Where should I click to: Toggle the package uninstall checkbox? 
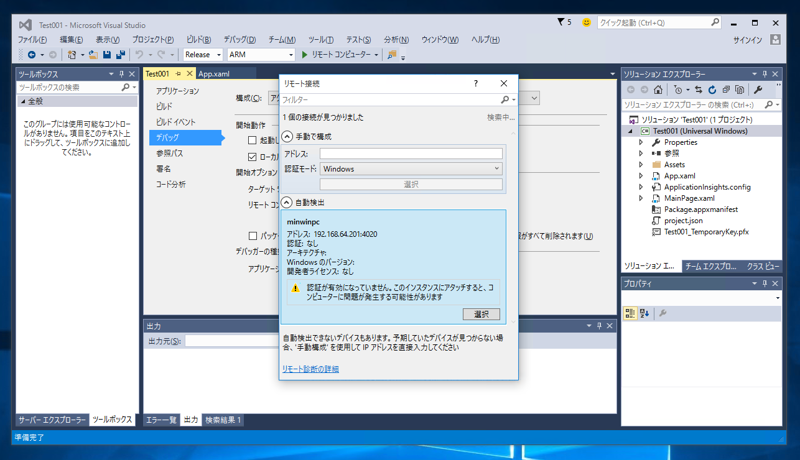pyautogui.click(x=253, y=236)
